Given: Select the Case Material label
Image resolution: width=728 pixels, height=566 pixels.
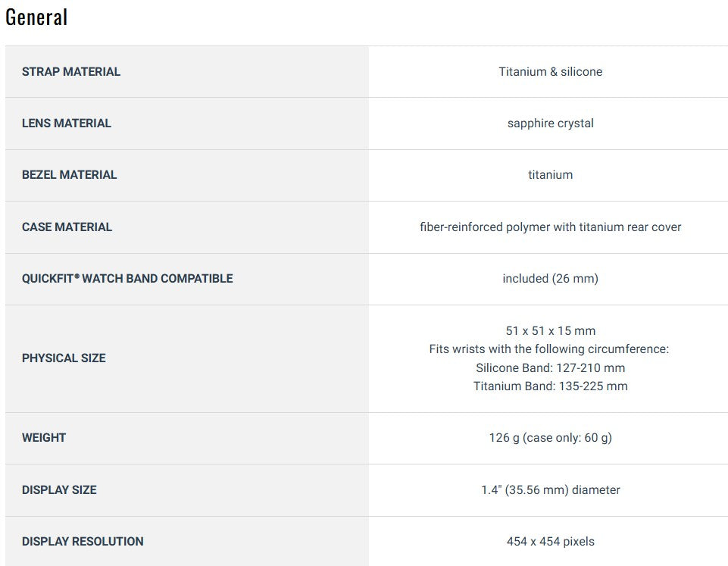Looking at the screenshot, I should pyautogui.click(x=67, y=227).
